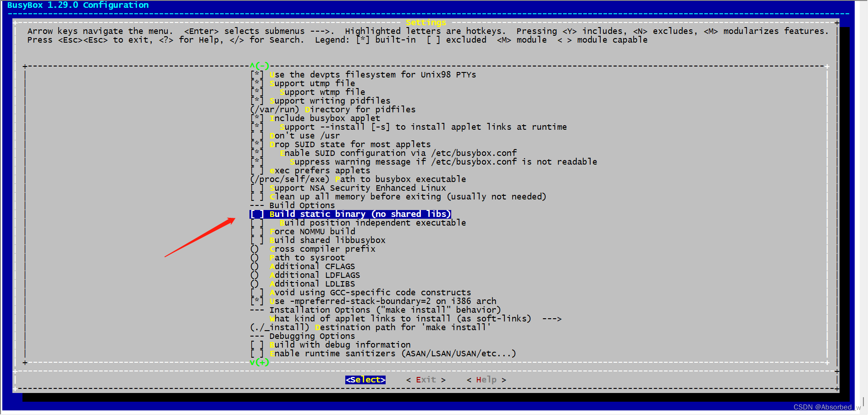Toggle 'exec prefers applets' checkbox
Viewport: 868px width, 415px height.
[257, 171]
